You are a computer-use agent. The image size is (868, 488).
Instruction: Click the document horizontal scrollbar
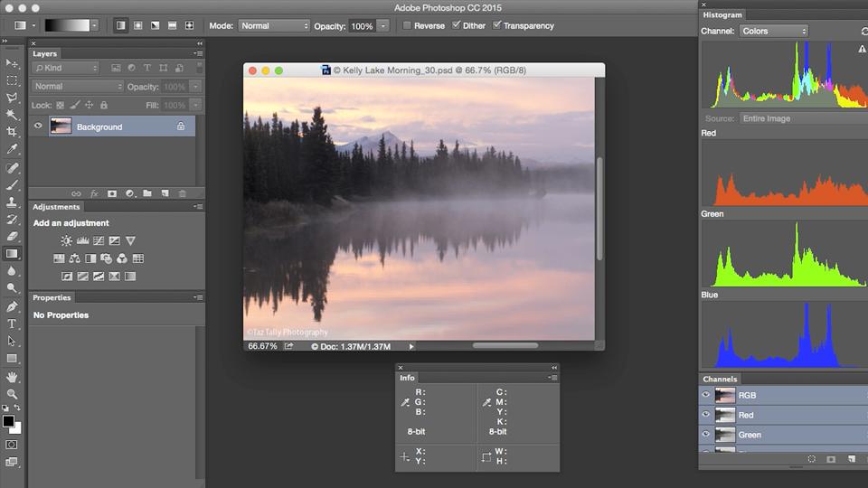pos(505,346)
